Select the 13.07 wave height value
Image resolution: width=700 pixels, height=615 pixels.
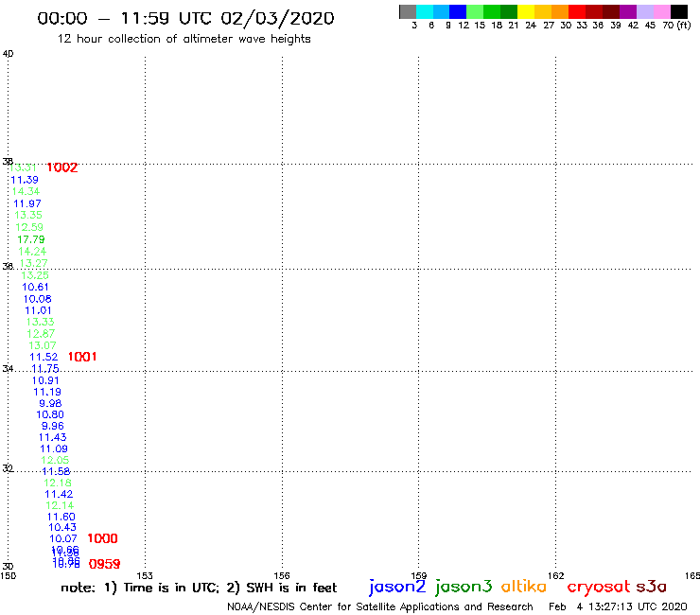[x=43, y=345]
